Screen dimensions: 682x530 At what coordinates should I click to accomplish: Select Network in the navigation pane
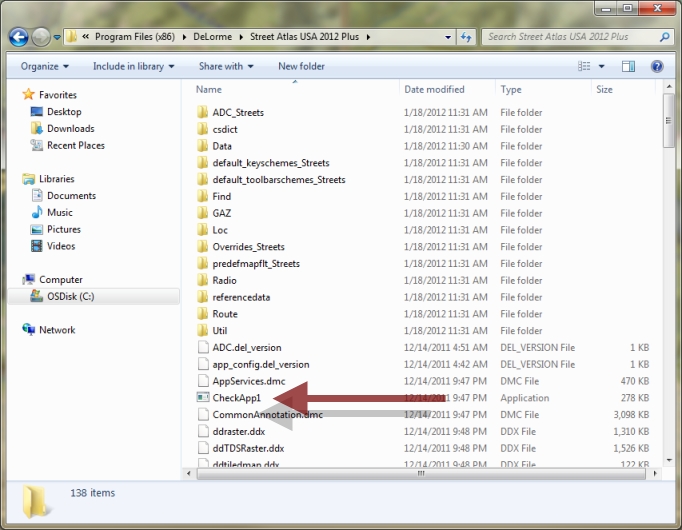coord(57,330)
